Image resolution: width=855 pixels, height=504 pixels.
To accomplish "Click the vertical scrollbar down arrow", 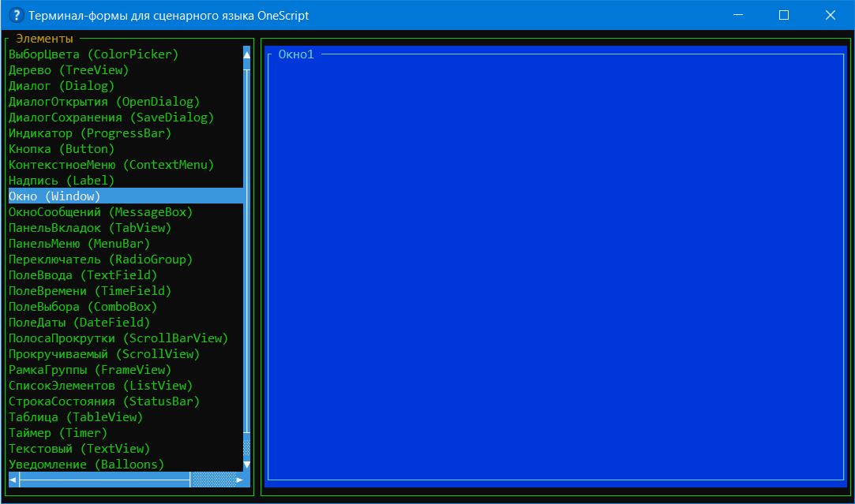I will (246, 465).
